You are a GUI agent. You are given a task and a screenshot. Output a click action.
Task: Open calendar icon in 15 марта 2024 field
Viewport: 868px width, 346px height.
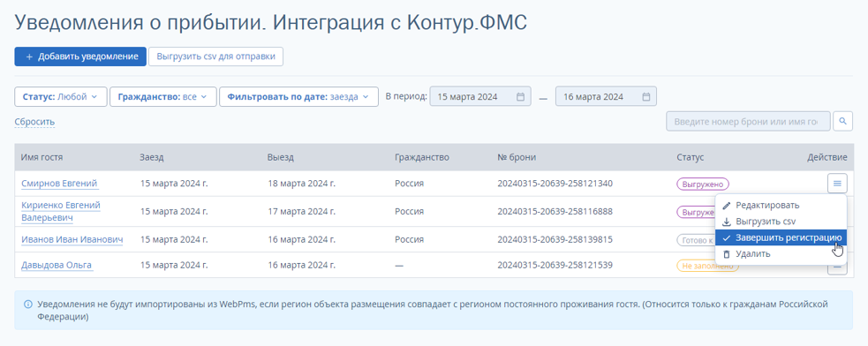pyautogui.click(x=520, y=96)
